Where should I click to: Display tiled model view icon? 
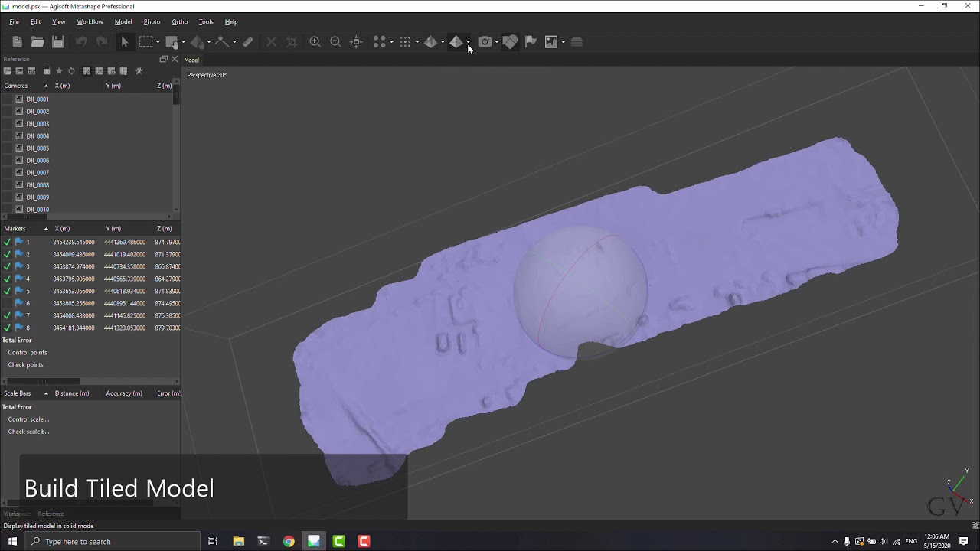click(456, 42)
